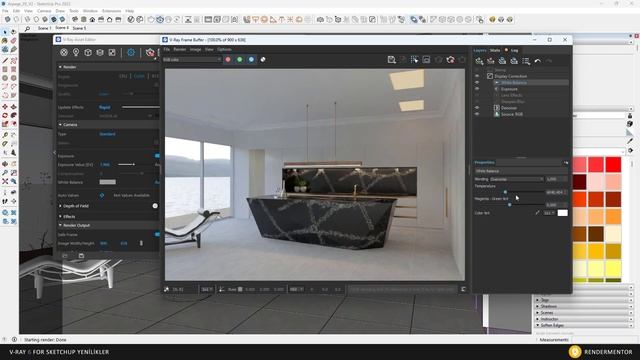Image resolution: width=640 pixels, height=360 pixels.
Task: Open the File menu in Frame Buffer
Action: [x=167, y=49]
